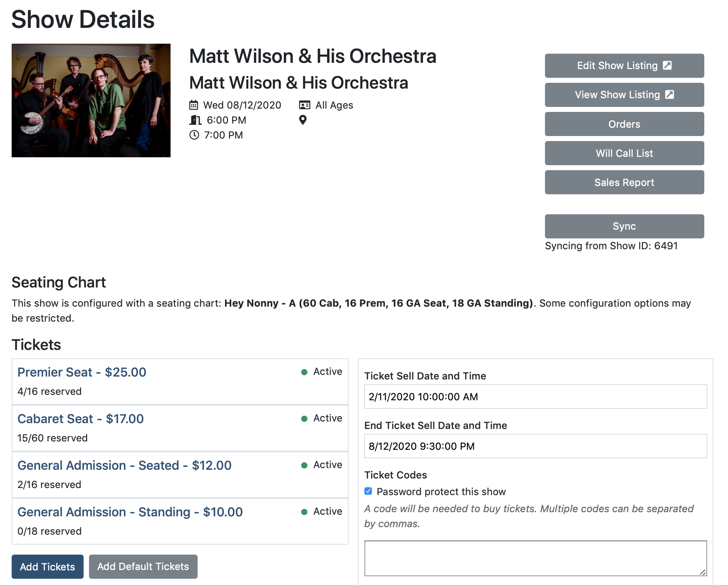Open the Orders page
Viewport: 728px width, 585px height.
click(624, 124)
